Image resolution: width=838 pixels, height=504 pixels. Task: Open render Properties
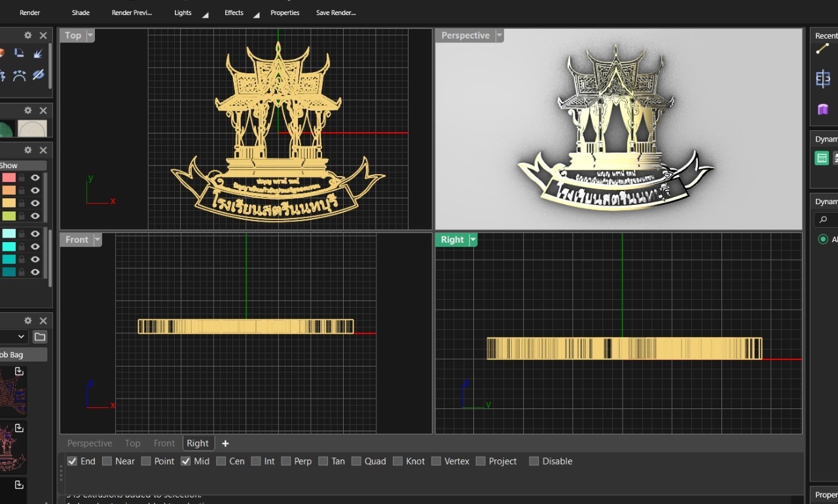285,12
